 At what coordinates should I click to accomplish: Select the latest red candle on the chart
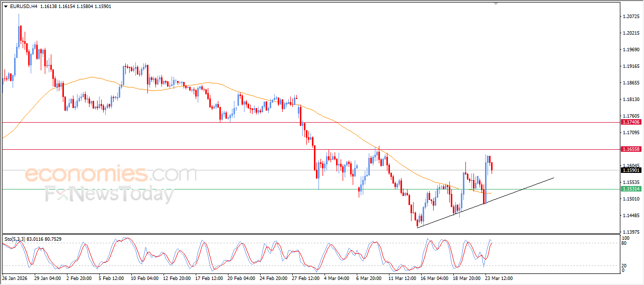coord(492,167)
